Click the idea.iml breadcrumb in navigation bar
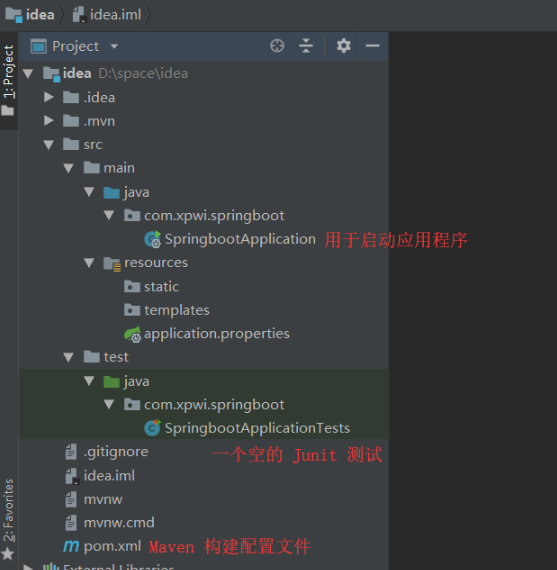Viewport: 557px width, 570px height. tap(107, 15)
